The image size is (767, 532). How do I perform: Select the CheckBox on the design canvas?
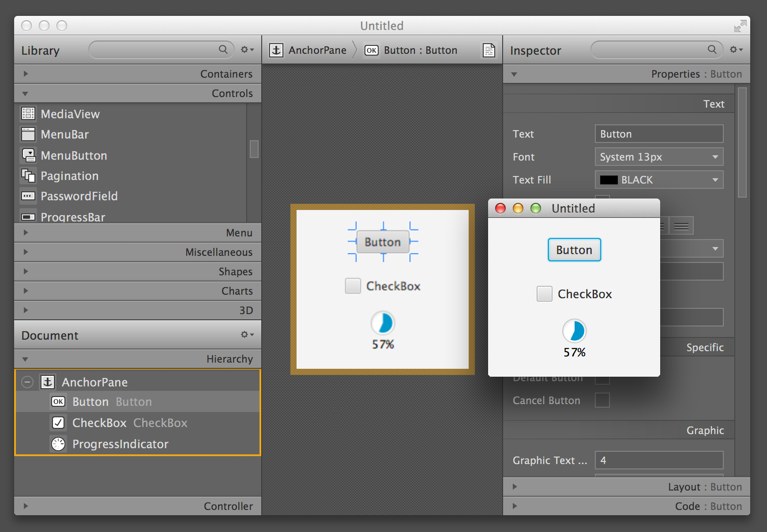tap(353, 286)
